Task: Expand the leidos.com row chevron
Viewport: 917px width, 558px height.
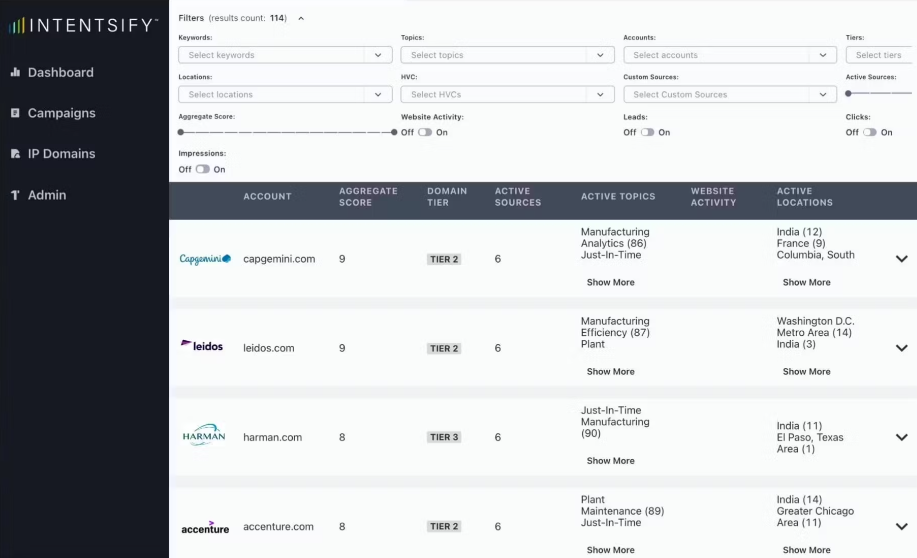Action: [901, 348]
